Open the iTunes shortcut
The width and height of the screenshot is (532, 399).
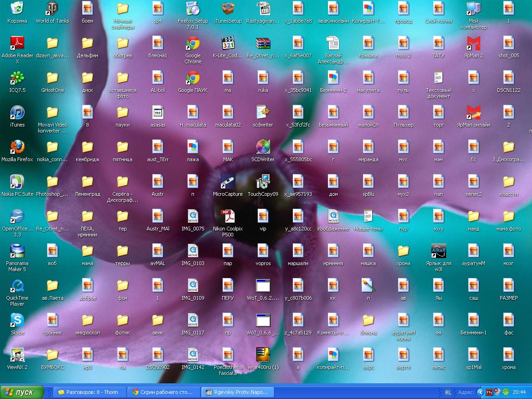17,113
